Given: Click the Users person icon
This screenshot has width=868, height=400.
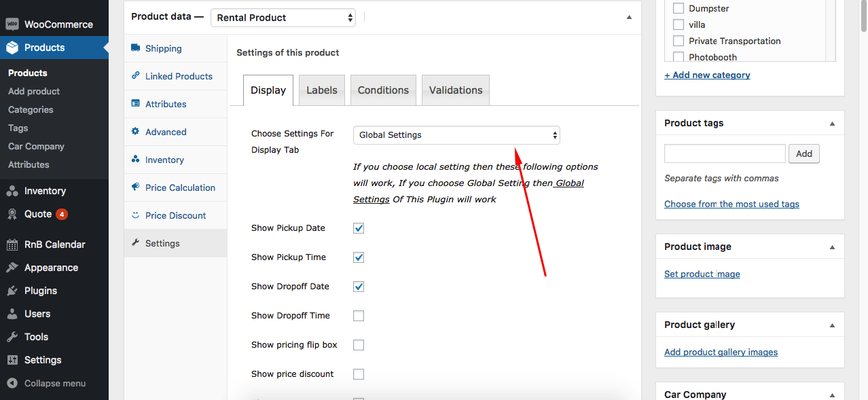Looking at the screenshot, I should 12,314.
